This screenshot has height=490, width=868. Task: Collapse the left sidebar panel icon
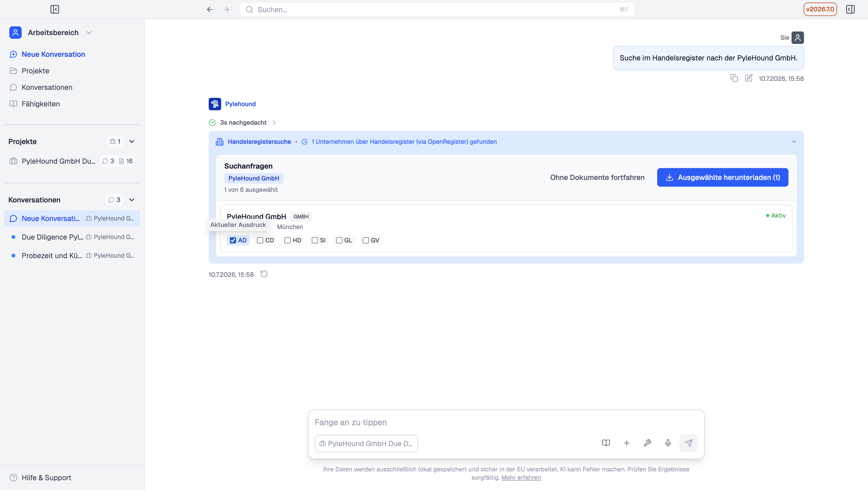pyautogui.click(x=54, y=9)
